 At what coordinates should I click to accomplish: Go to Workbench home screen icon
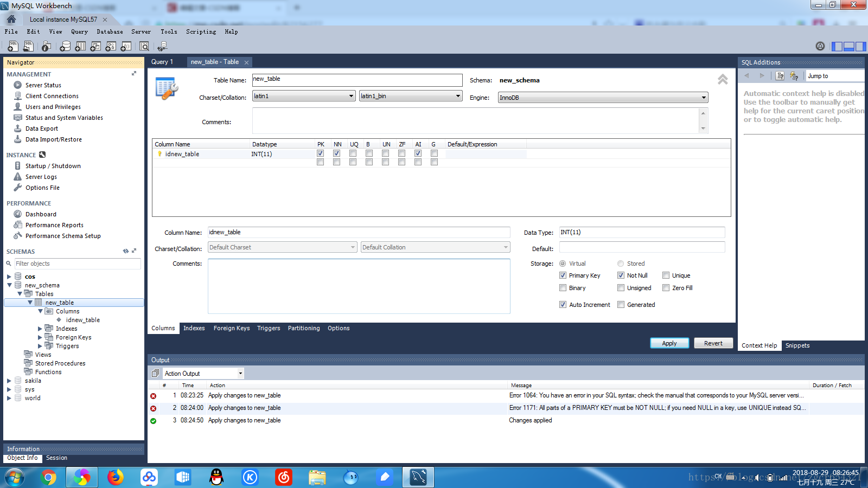[x=11, y=19]
